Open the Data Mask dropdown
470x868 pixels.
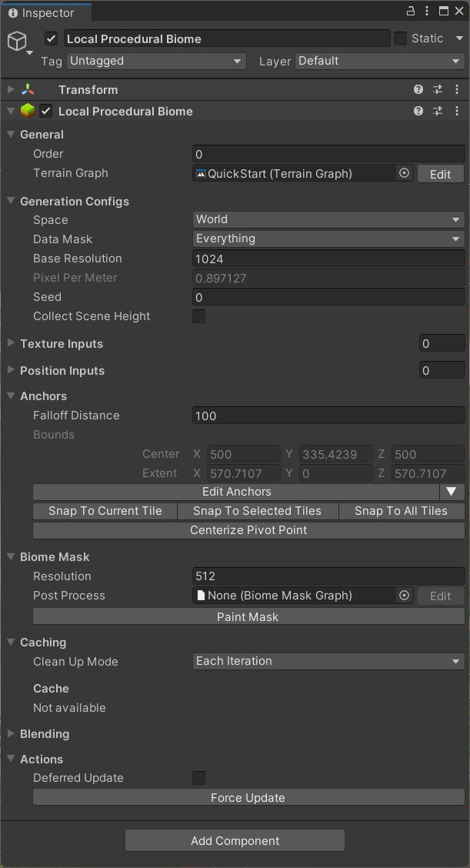pos(328,239)
